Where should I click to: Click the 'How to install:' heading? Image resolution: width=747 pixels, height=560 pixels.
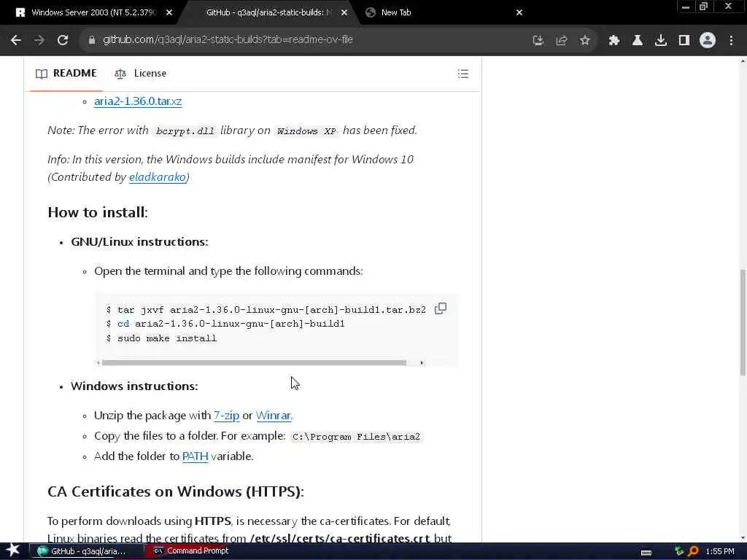(x=98, y=212)
